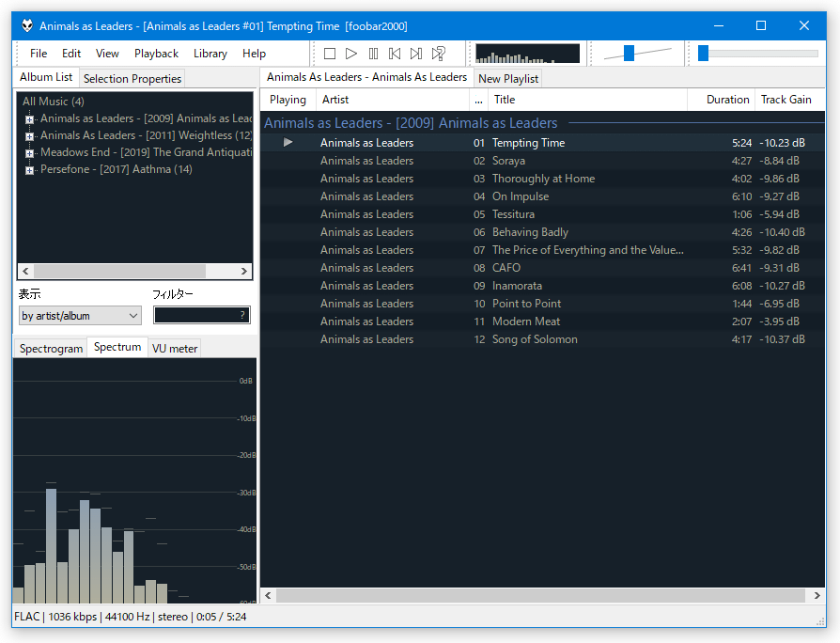The width and height of the screenshot is (840, 643).
Task: Switch to the VU meter tab
Action: 175,349
